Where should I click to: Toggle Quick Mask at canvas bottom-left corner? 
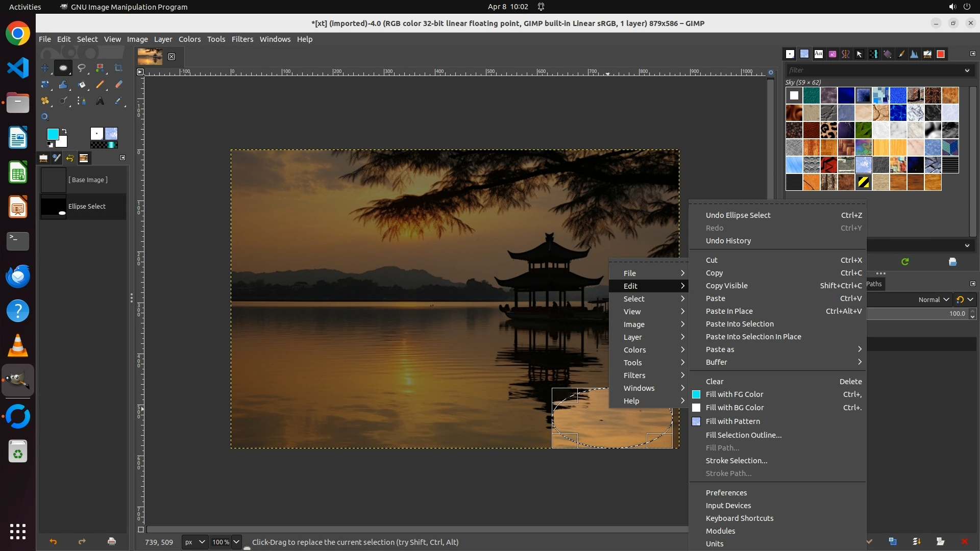(x=141, y=530)
